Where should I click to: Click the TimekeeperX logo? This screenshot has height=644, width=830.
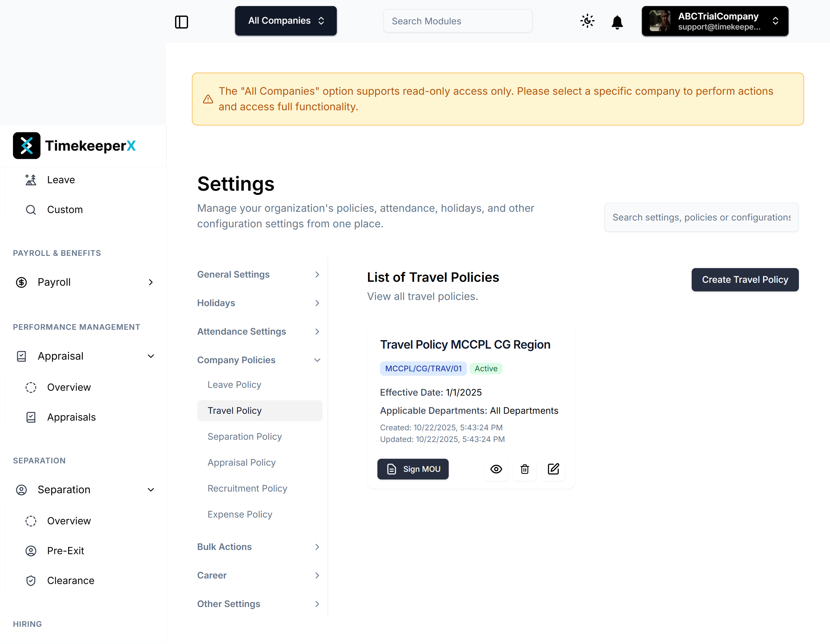tap(75, 146)
